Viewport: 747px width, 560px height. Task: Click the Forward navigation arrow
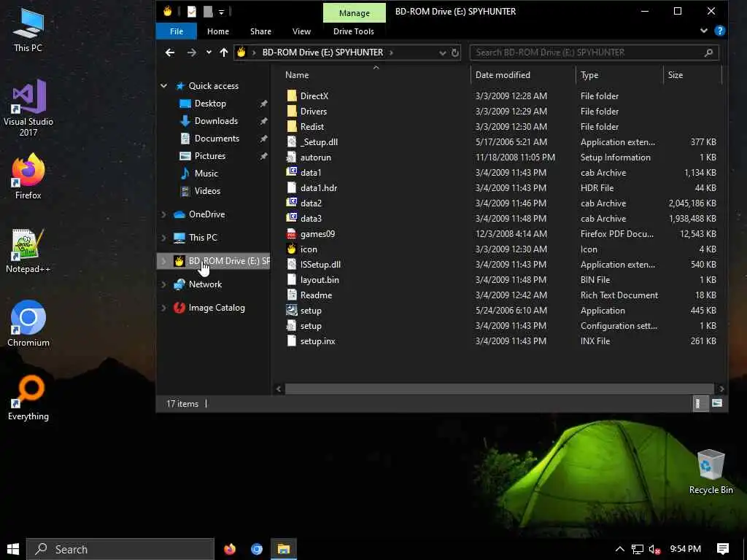tap(192, 52)
